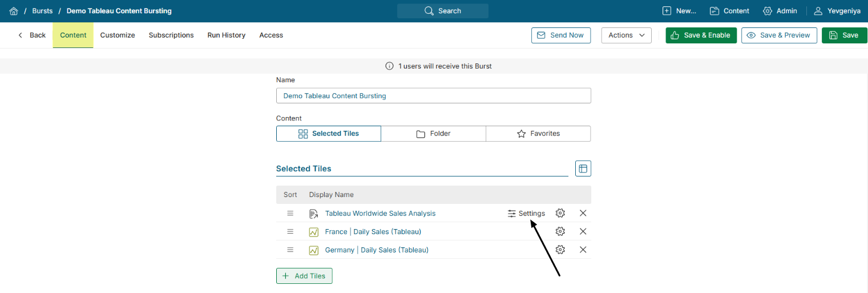The height and width of the screenshot is (293, 868).
Task: Open Settings for Tableau Worldwide Sales Analysis
Action: [526, 213]
